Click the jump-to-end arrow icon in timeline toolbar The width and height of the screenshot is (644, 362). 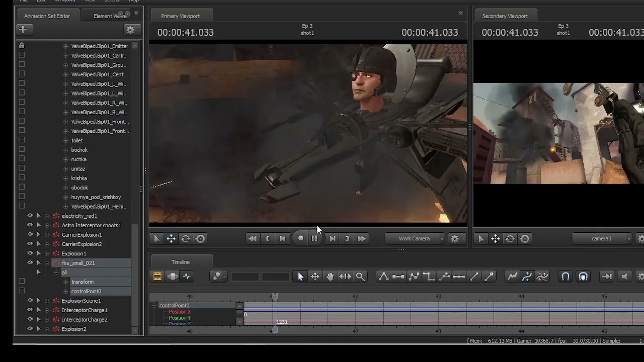click(607, 277)
